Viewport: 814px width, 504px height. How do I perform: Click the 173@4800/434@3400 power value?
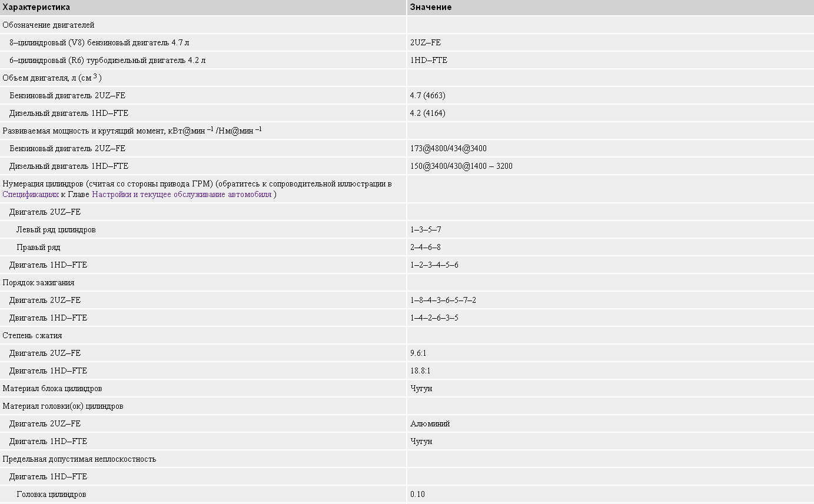coord(448,148)
